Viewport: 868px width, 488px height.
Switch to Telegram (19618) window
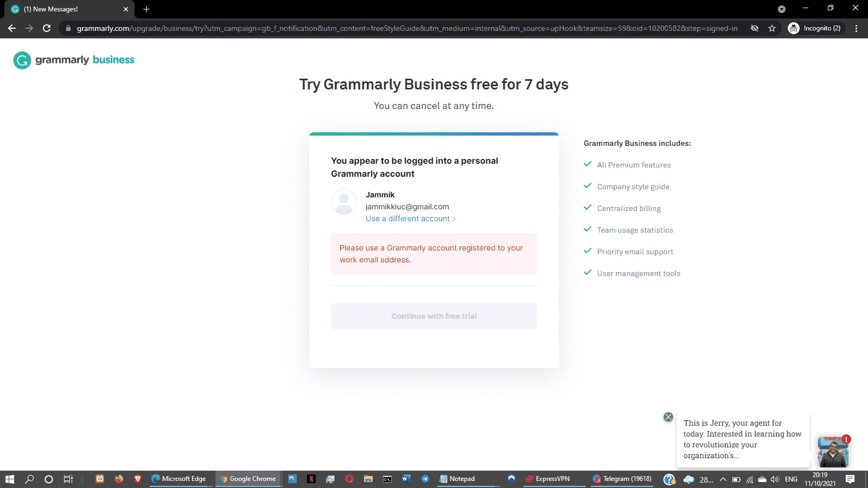click(x=622, y=479)
